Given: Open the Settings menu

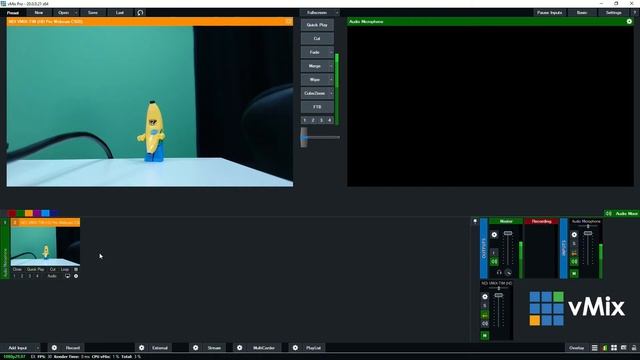Looking at the screenshot, I should [x=613, y=13].
